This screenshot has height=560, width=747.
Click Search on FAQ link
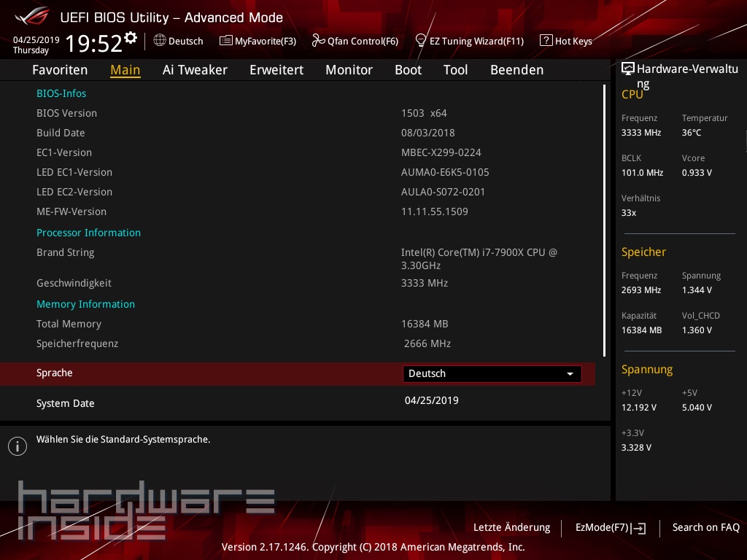point(706,528)
